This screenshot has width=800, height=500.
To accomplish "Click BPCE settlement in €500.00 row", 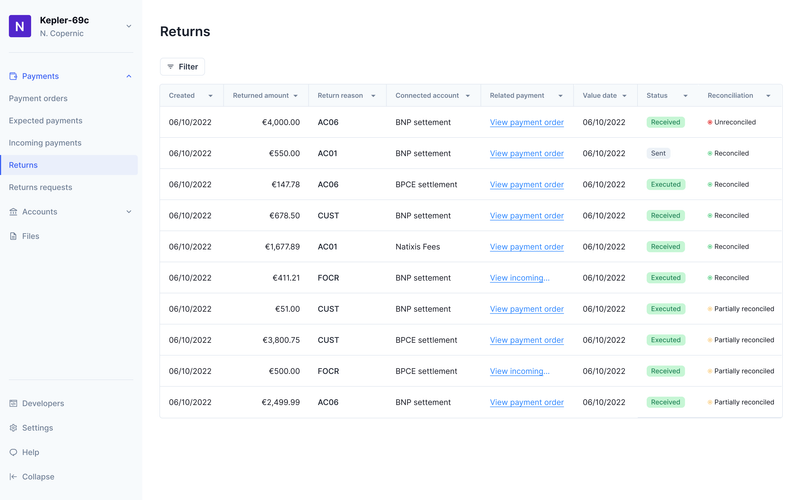I will pos(426,371).
